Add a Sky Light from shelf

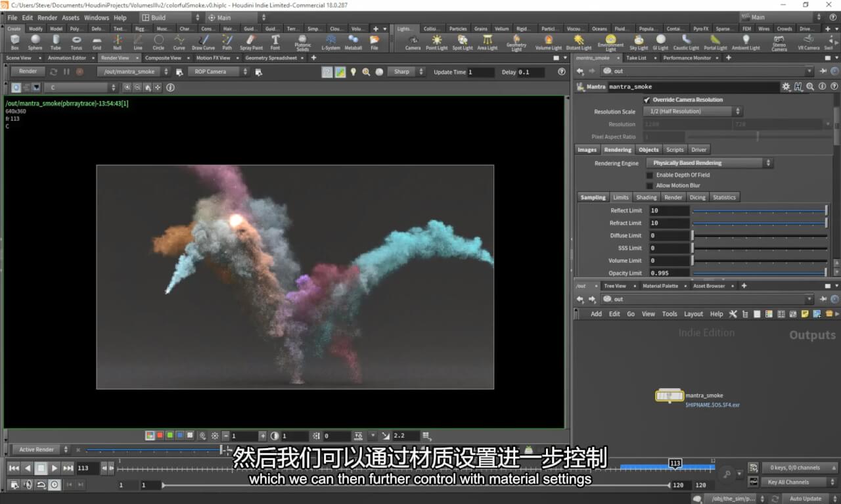click(639, 43)
